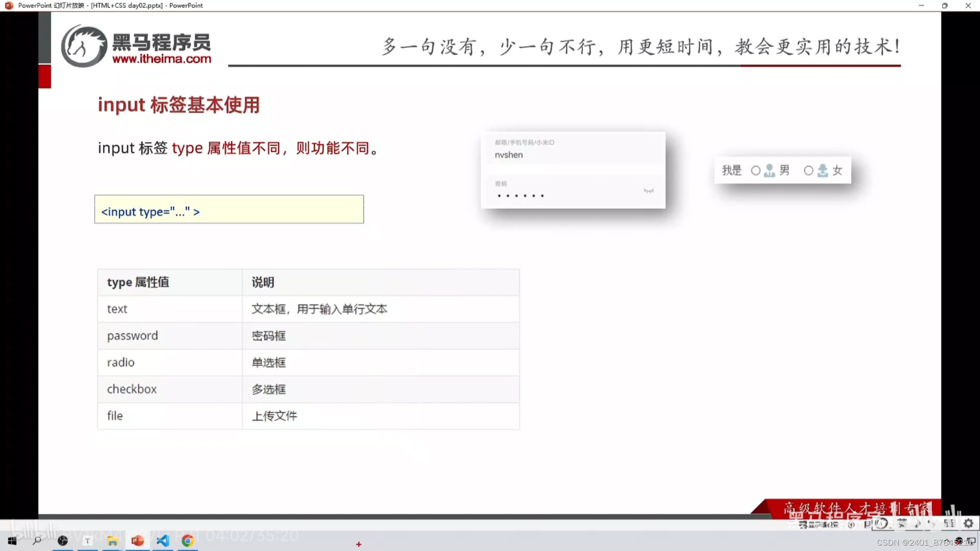Launch Visual Studio Code from the taskbar
The image size is (980, 551).
163,541
